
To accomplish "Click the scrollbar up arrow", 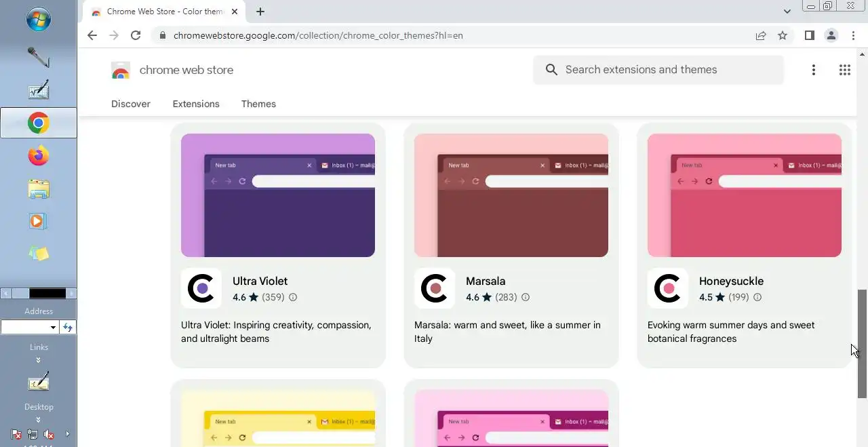I will 863,53.
